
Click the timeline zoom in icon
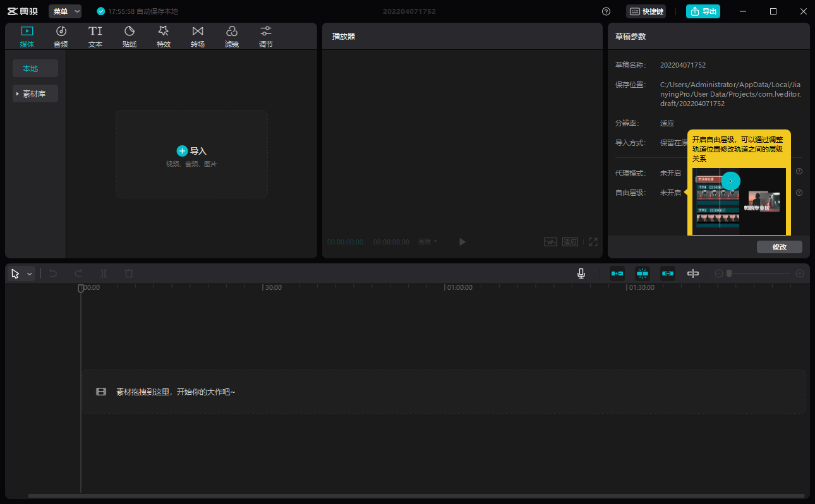point(800,273)
